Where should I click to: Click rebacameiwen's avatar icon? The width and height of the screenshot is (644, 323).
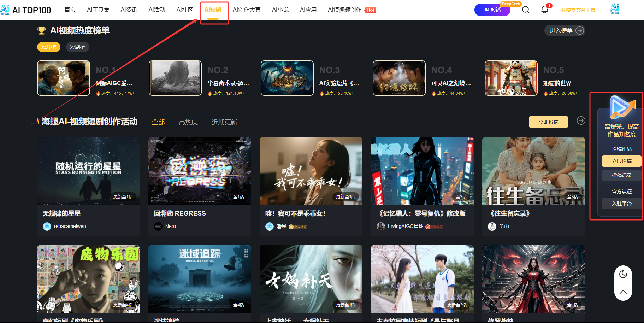[x=47, y=227]
